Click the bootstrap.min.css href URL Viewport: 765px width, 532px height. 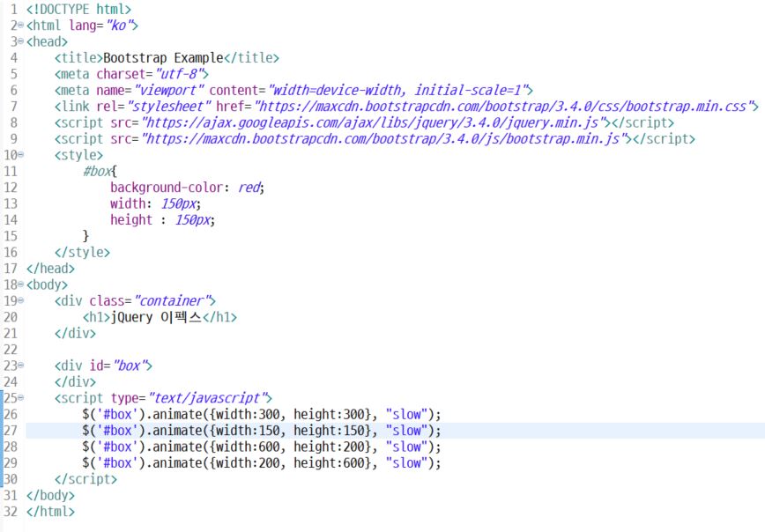(x=503, y=107)
